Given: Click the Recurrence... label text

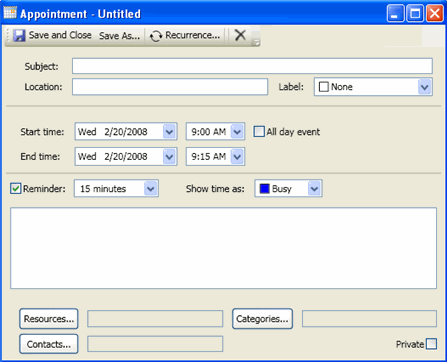Looking at the screenshot, I should tap(193, 35).
